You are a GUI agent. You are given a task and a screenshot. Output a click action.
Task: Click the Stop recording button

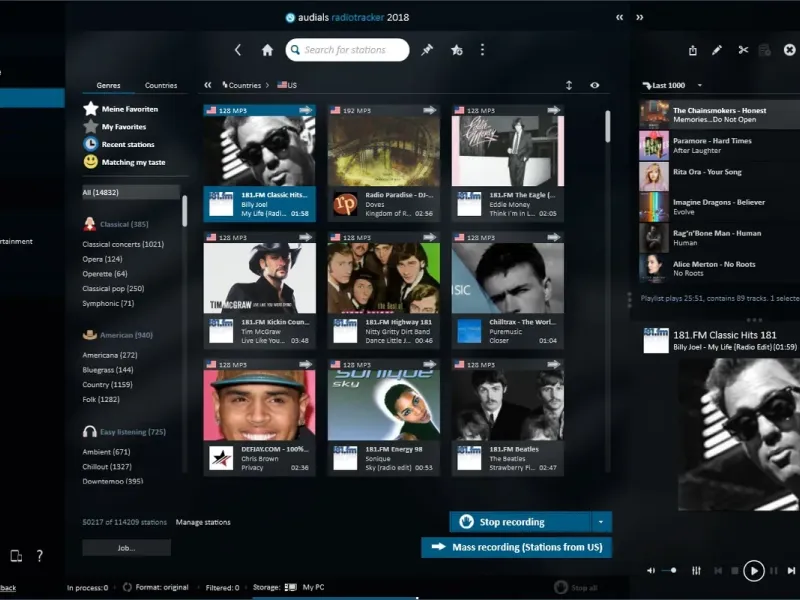tap(520, 522)
